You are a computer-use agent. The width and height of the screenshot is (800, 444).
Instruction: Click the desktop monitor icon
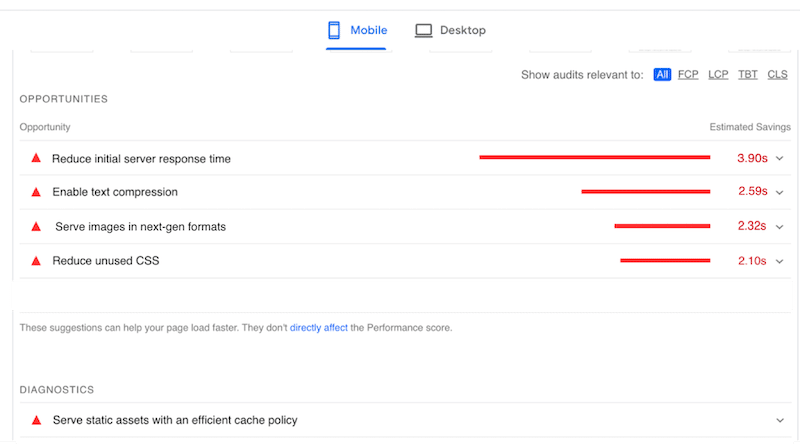[x=423, y=31]
